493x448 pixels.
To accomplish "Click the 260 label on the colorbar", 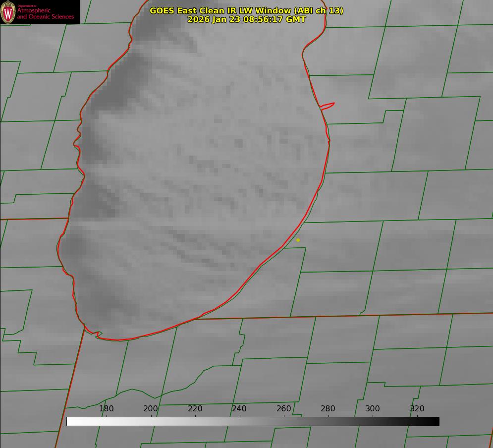I will [x=283, y=408].
